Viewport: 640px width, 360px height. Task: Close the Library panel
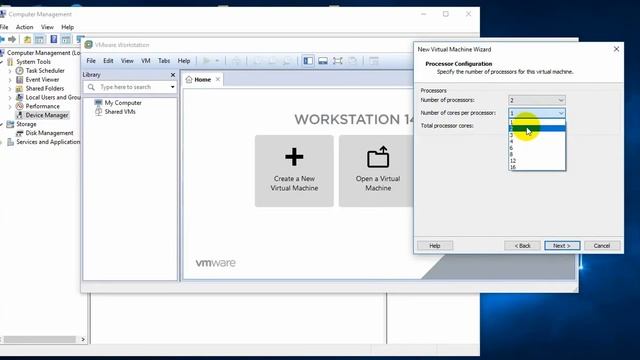click(173, 75)
